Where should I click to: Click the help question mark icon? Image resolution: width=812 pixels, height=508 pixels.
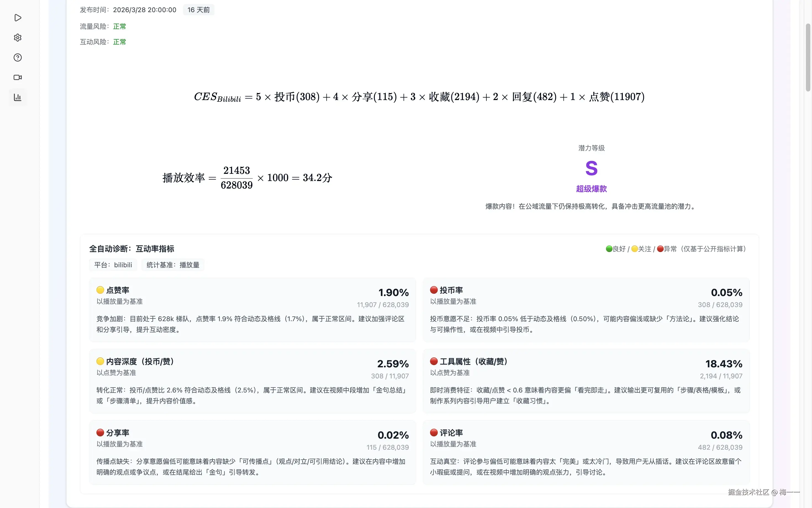(x=17, y=57)
